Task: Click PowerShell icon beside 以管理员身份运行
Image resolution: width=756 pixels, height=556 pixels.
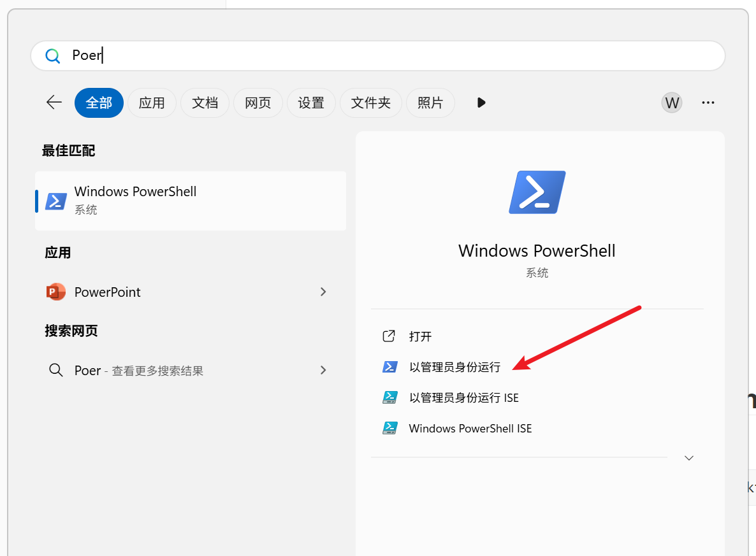Action: click(389, 367)
